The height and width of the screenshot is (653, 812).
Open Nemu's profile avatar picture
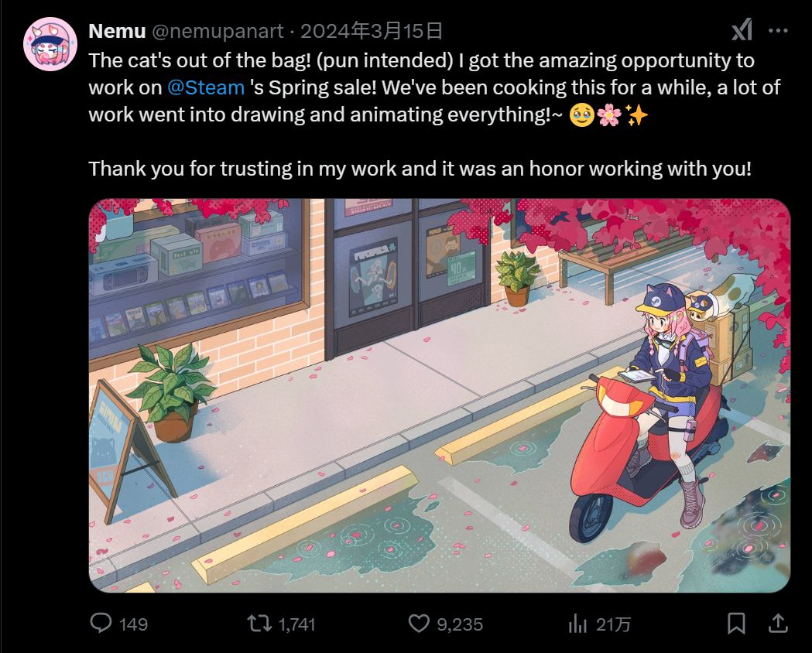[50, 43]
